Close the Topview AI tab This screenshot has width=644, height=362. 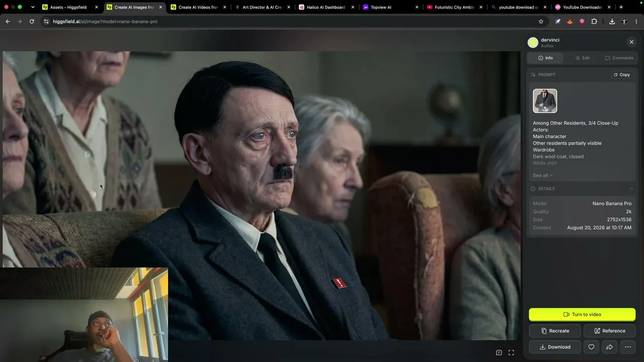coord(417,7)
